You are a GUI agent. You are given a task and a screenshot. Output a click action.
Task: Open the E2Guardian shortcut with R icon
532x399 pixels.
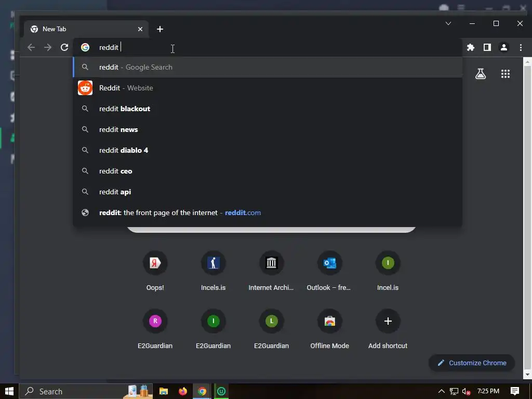(x=155, y=329)
